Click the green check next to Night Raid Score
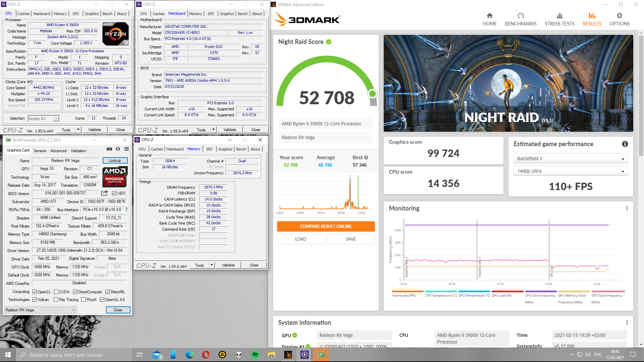The height and width of the screenshot is (362, 644). (x=329, y=42)
